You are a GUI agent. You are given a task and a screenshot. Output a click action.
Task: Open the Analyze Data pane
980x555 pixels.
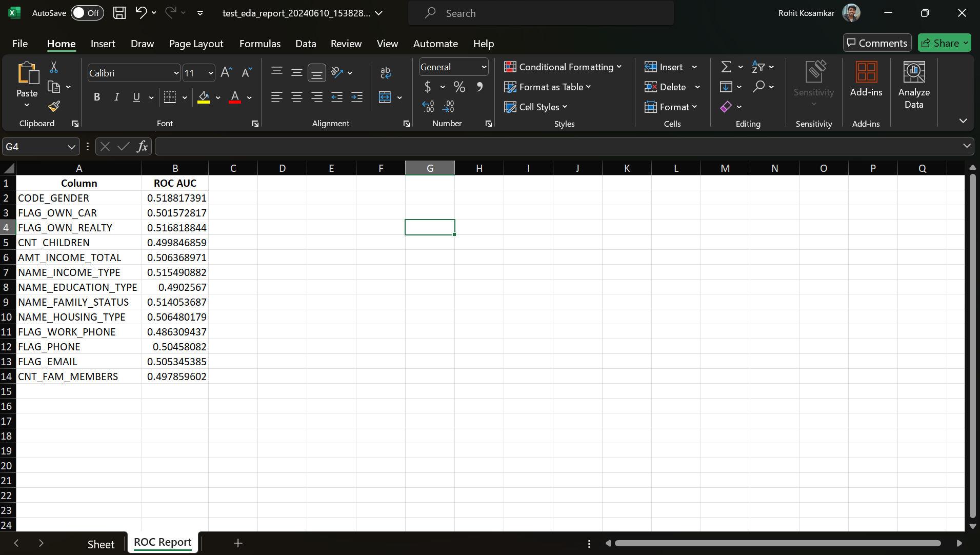(x=913, y=85)
